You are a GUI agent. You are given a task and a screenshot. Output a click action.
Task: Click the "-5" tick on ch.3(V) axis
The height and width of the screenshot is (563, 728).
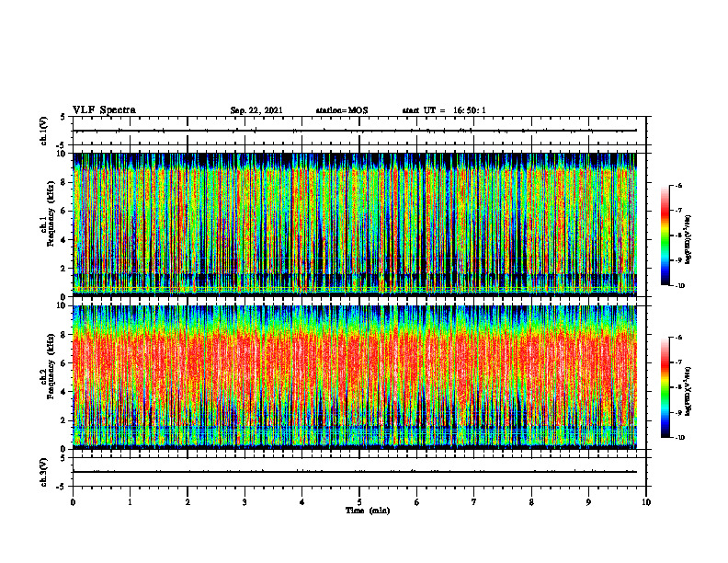[x=62, y=487]
